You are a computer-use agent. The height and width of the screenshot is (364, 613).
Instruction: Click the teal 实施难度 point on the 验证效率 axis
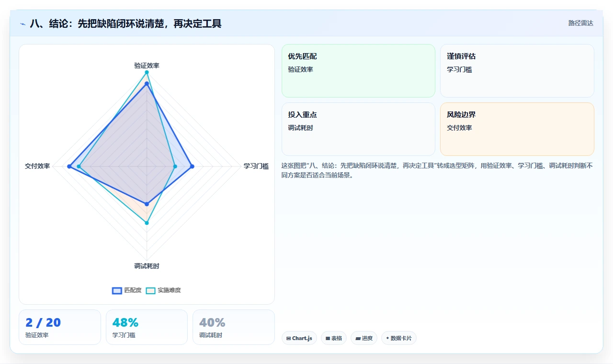click(x=147, y=72)
